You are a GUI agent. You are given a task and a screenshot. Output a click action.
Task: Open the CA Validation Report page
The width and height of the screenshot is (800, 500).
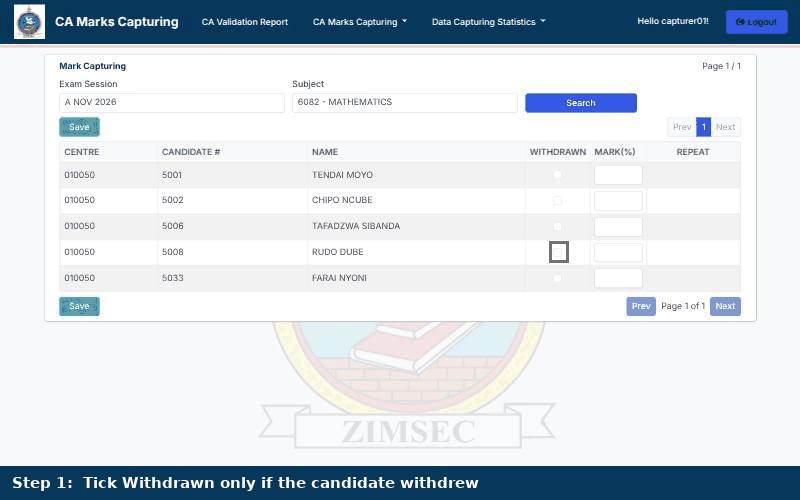coord(244,22)
